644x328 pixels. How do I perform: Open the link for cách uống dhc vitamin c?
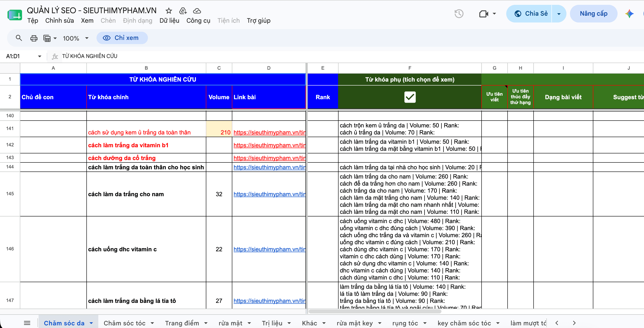click(x=269, y=249)
